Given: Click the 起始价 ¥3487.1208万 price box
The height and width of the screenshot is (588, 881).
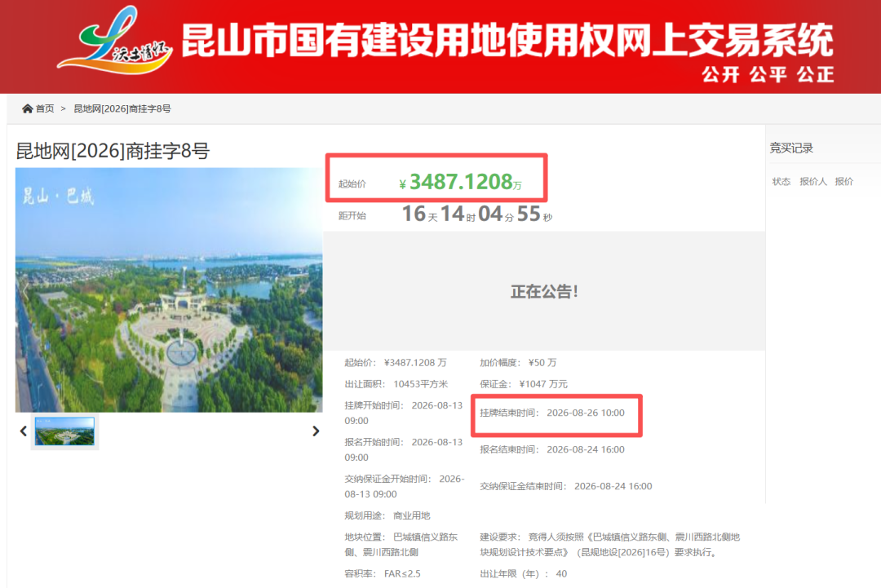Looking at the screenshot, I should click(x=436, y=178).
